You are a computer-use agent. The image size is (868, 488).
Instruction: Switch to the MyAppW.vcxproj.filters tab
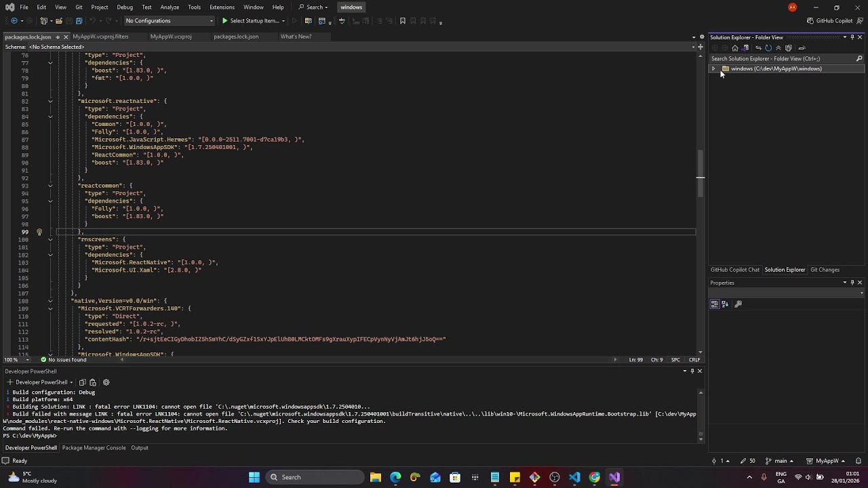(100, 37)
